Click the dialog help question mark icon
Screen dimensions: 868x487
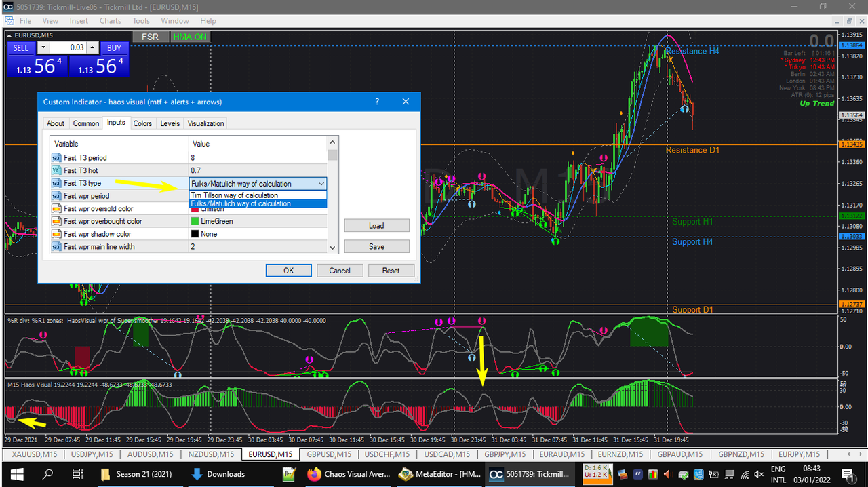[377, 102]
